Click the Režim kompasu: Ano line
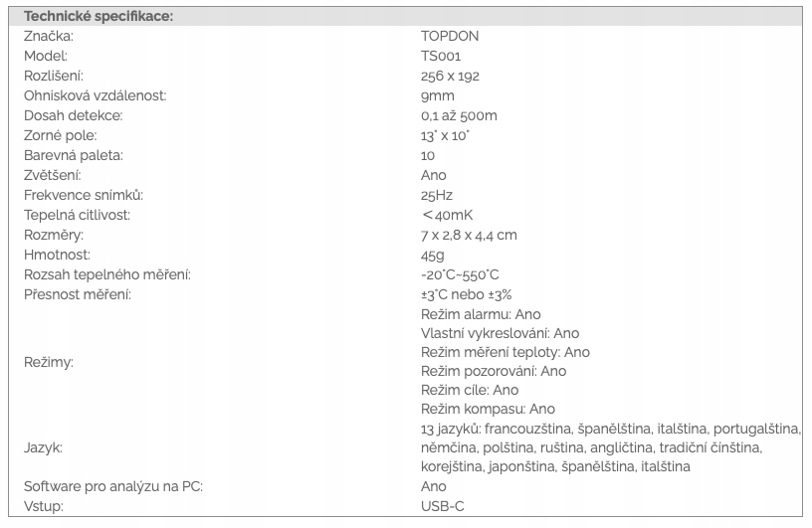 click(x=488, y=409)
